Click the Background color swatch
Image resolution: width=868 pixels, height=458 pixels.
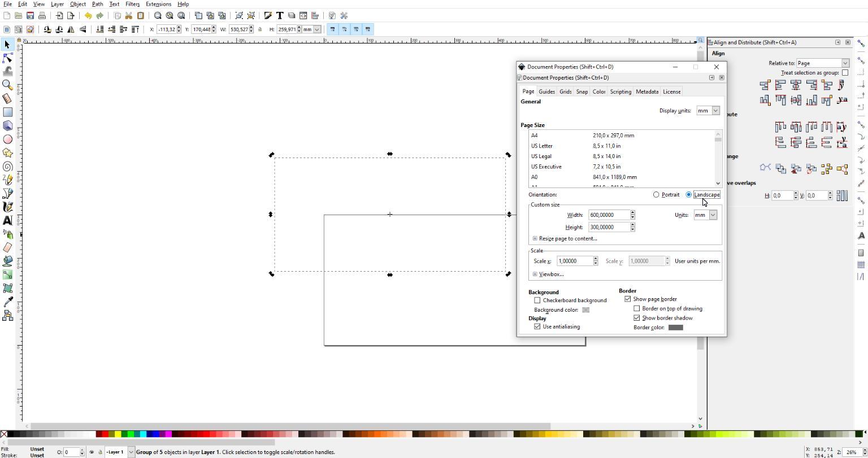[x=586, y=310]
